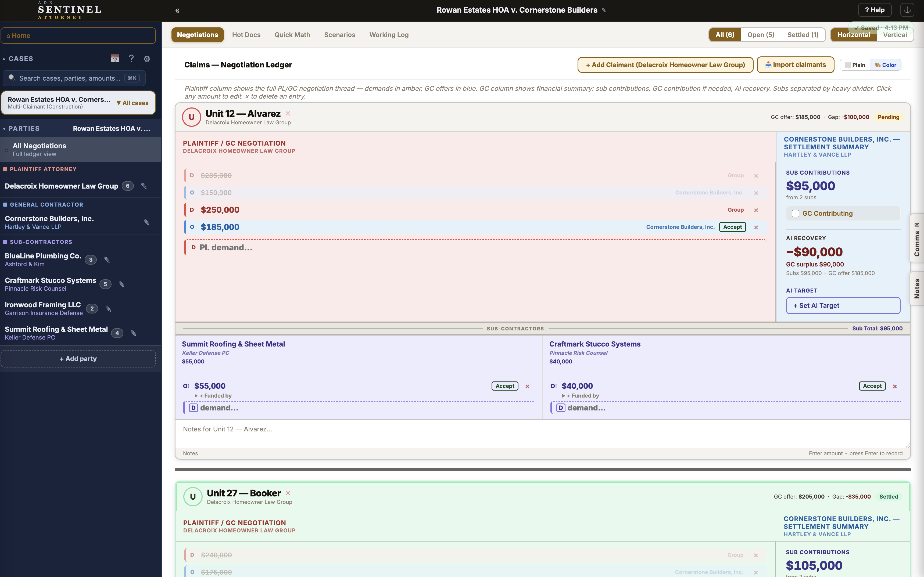Open the Scenarios tab

[339, 35]
